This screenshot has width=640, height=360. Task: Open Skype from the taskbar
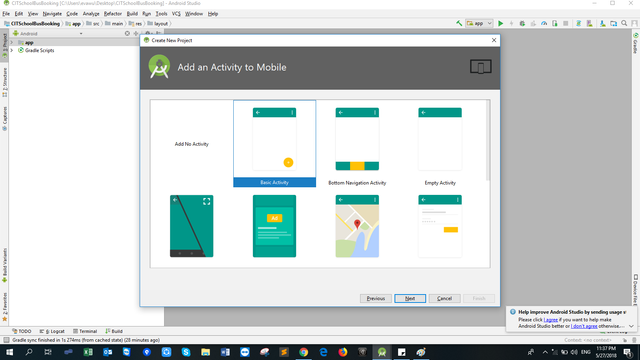coord(186,352)
